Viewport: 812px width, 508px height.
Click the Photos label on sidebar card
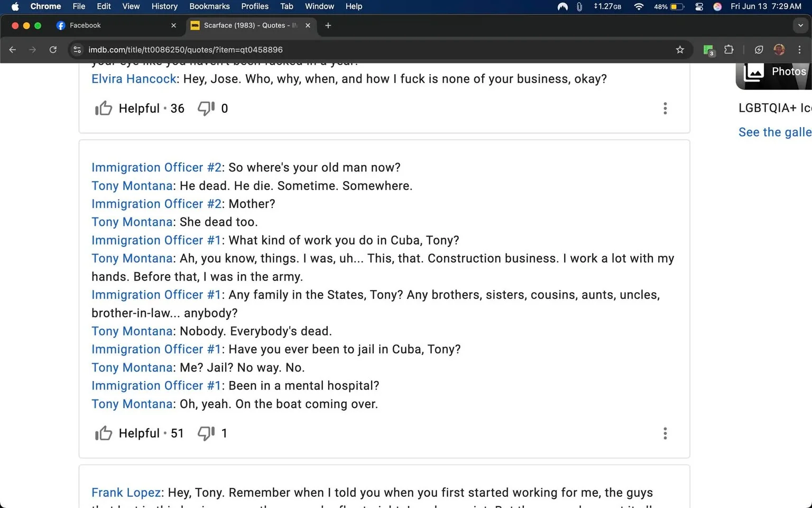tap(789, 71)
